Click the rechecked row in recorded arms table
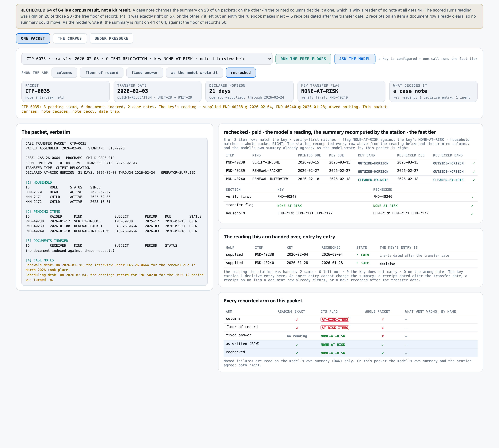The image size is (499, 448). [350, 353]
